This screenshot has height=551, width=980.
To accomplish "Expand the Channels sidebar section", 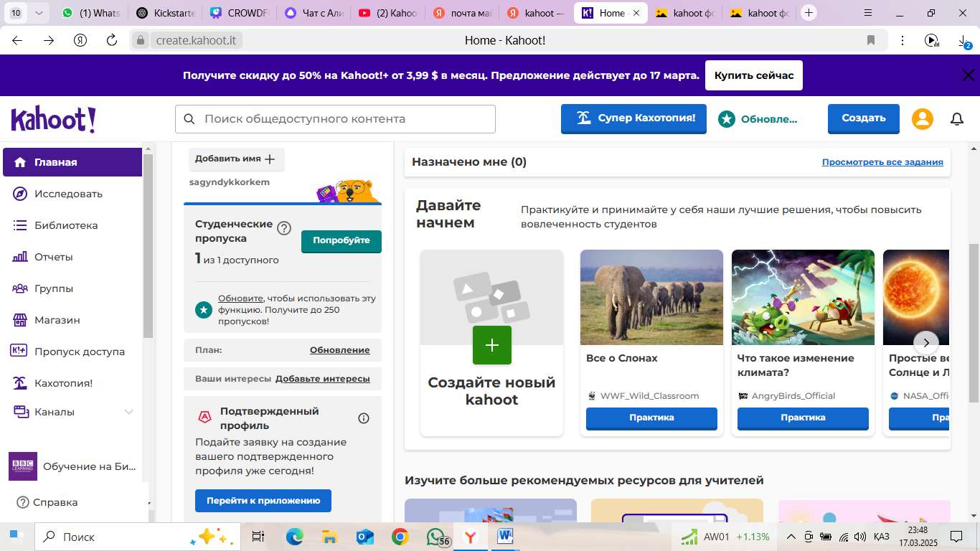I will [x=129, y=412].
